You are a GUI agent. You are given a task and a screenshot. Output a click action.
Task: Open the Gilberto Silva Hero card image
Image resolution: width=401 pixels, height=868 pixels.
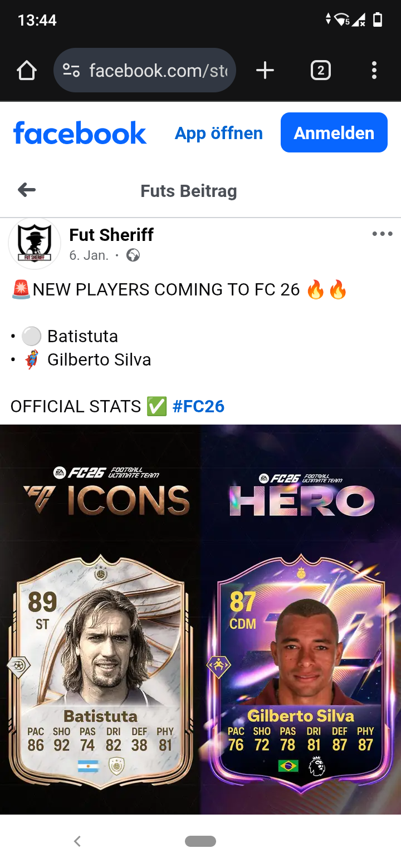[x=301, y=619]
